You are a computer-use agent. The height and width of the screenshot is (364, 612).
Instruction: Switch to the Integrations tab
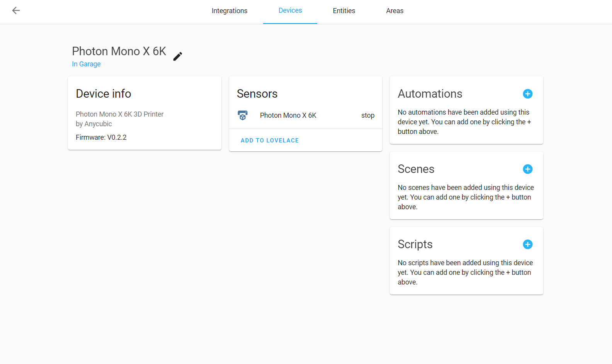(229, 11)
